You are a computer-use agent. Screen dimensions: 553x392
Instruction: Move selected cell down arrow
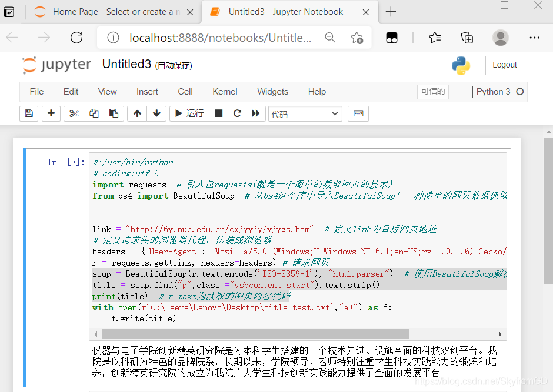(156, 113)
